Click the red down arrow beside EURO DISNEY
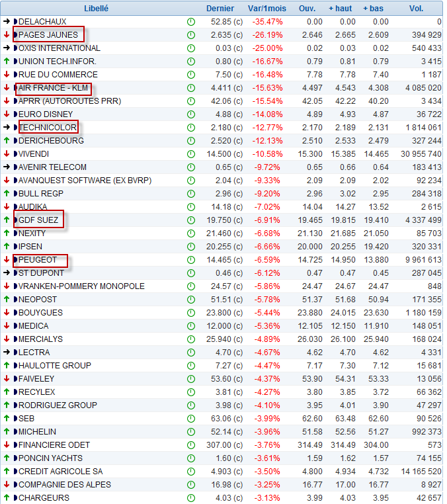 click(x=7, y=114)
